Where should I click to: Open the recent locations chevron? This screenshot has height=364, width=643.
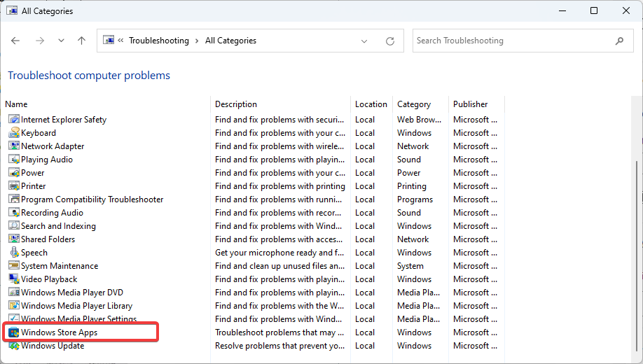[x=61, y=41]
